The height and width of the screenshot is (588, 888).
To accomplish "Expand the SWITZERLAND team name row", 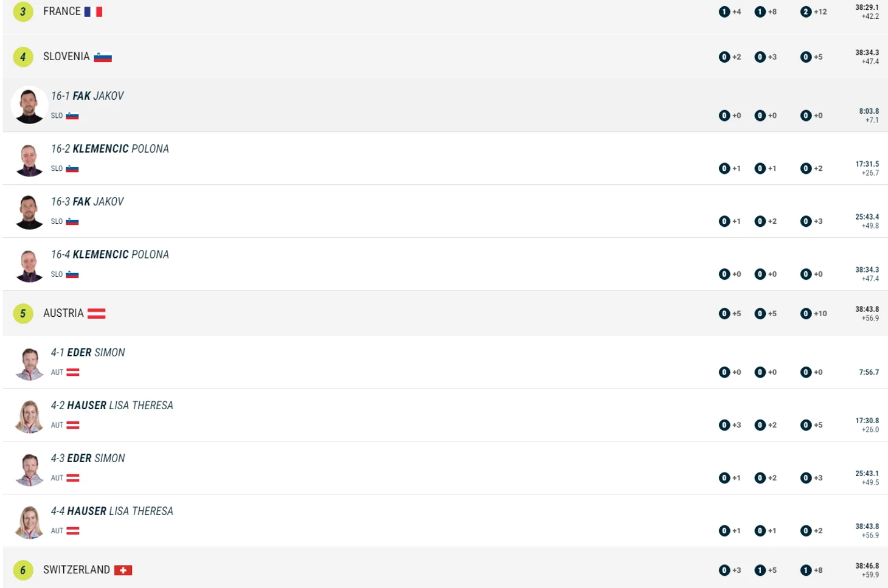I will tap(77, 570).
